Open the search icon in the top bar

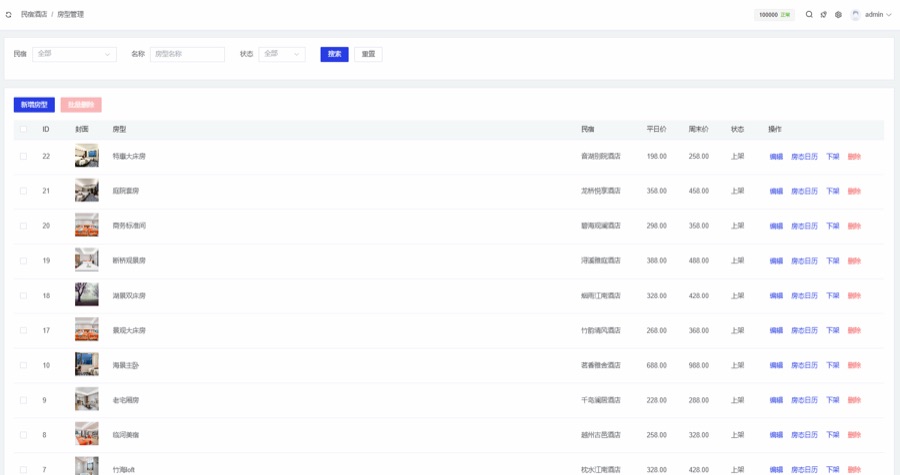coord(809,14)
